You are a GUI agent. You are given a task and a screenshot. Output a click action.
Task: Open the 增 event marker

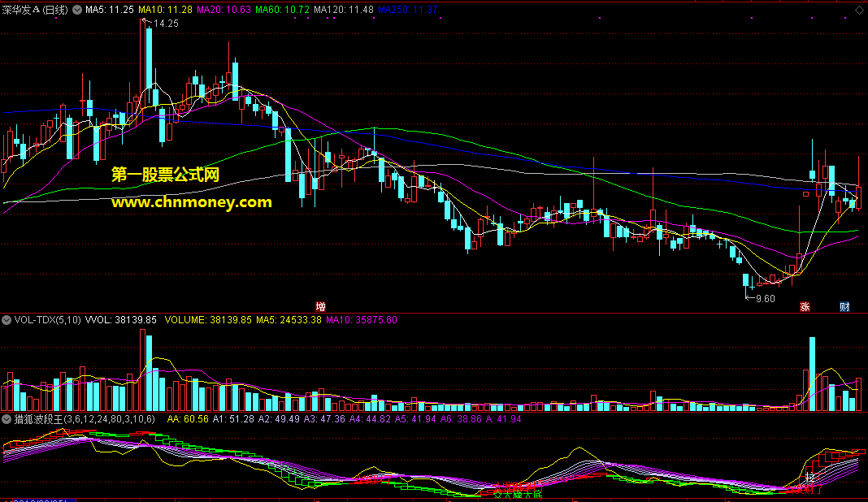320,306
